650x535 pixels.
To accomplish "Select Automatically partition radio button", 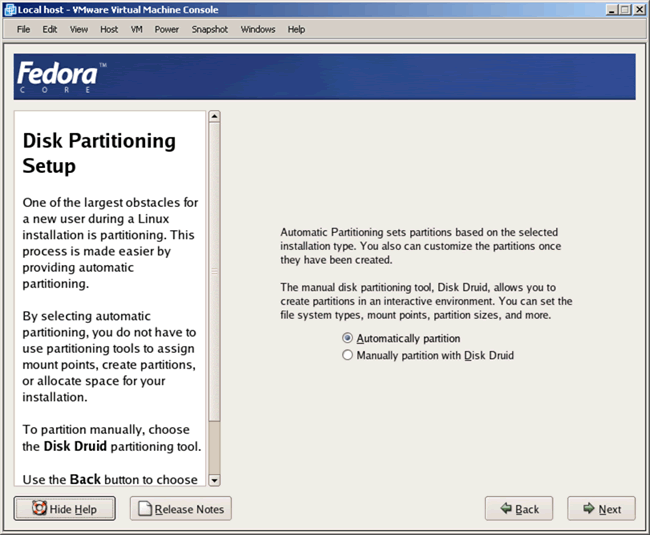I will coord(348,339).
